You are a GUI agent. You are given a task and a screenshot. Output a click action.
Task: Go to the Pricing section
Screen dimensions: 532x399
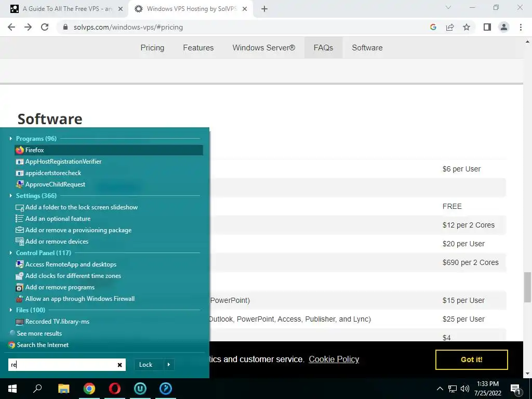tap(152, 48)
